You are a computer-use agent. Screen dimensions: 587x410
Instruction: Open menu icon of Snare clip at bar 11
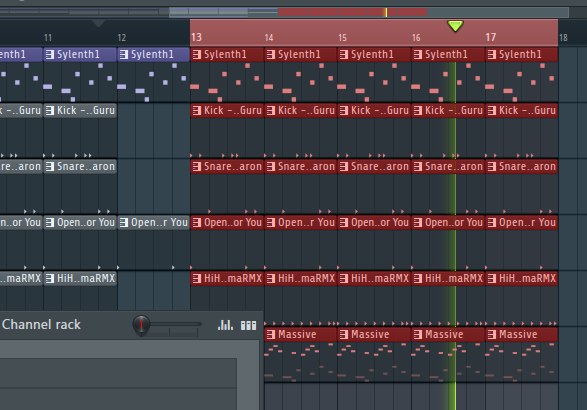click(49, 166)
